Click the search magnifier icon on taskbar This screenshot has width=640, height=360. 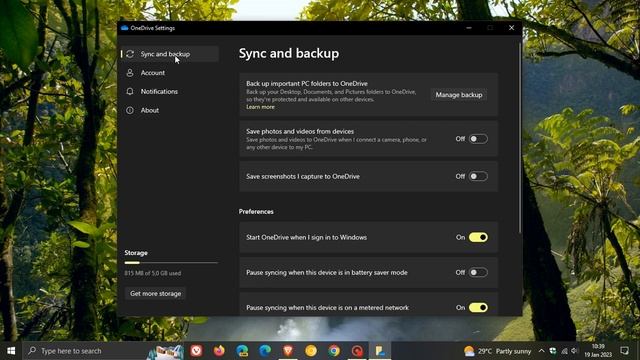[32, 351]
